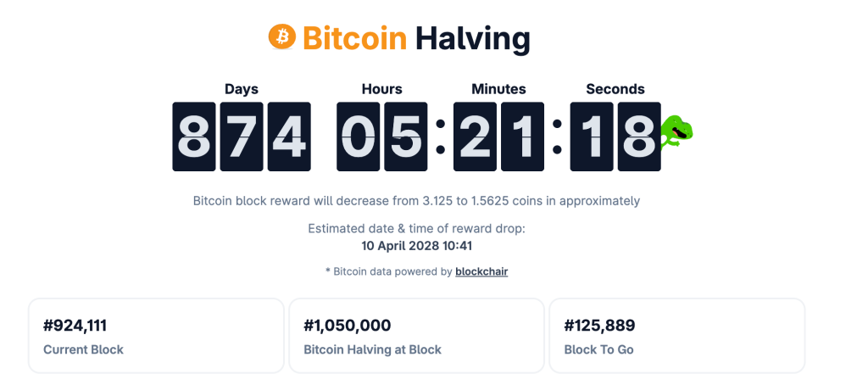This screenshot has height=385, width=868.
Task: Click the Minutes label above countdown
Action: 498,89
